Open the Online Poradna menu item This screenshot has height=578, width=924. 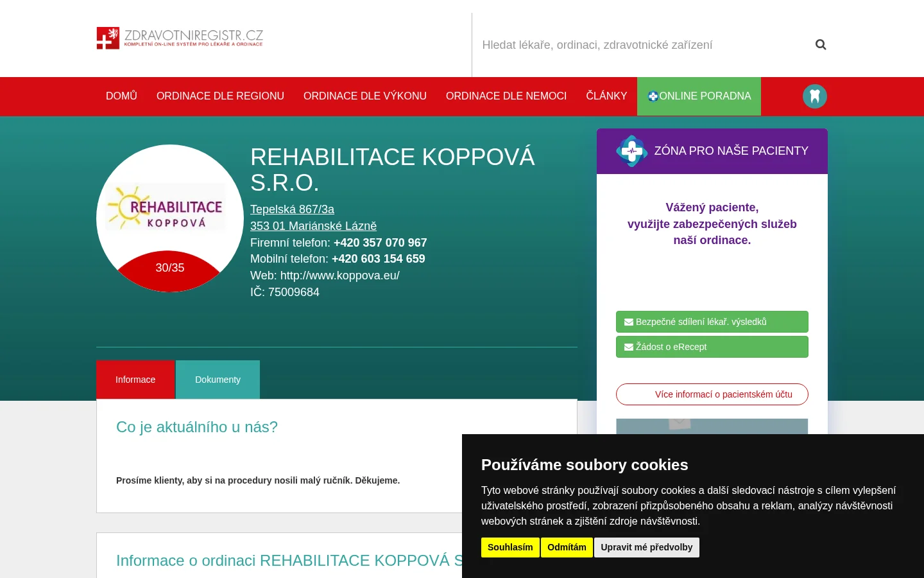click(699, 96)
